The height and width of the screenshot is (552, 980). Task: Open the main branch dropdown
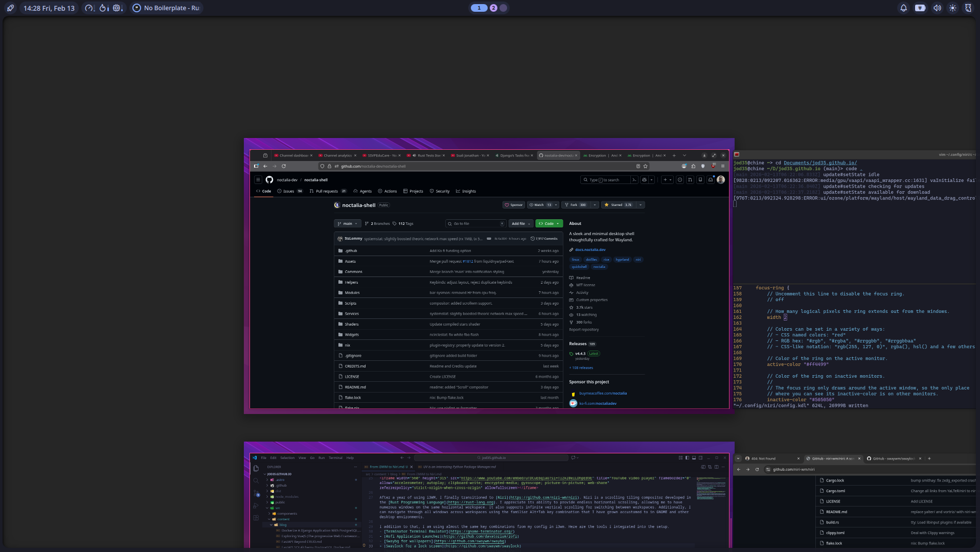(x=347, y=224)
